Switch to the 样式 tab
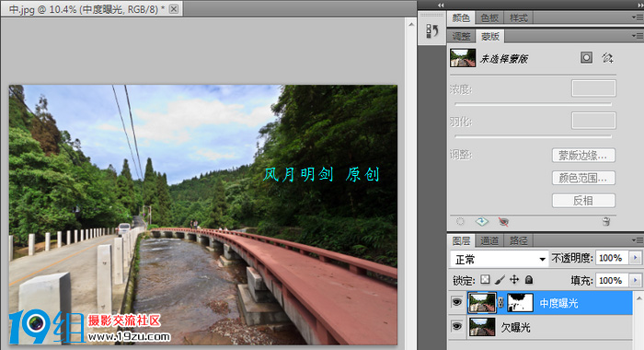Screen dimensions: 644x350 [x=518, y=17]
